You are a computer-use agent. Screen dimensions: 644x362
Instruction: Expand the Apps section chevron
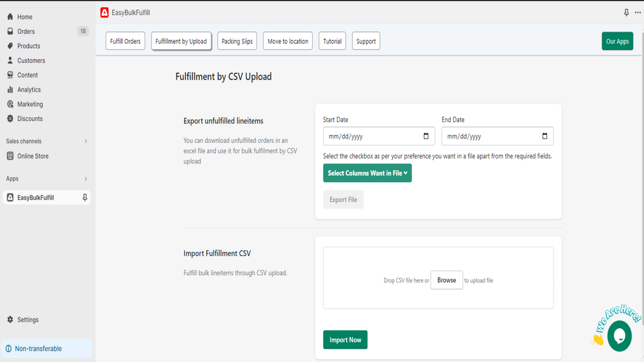point(86,178)
